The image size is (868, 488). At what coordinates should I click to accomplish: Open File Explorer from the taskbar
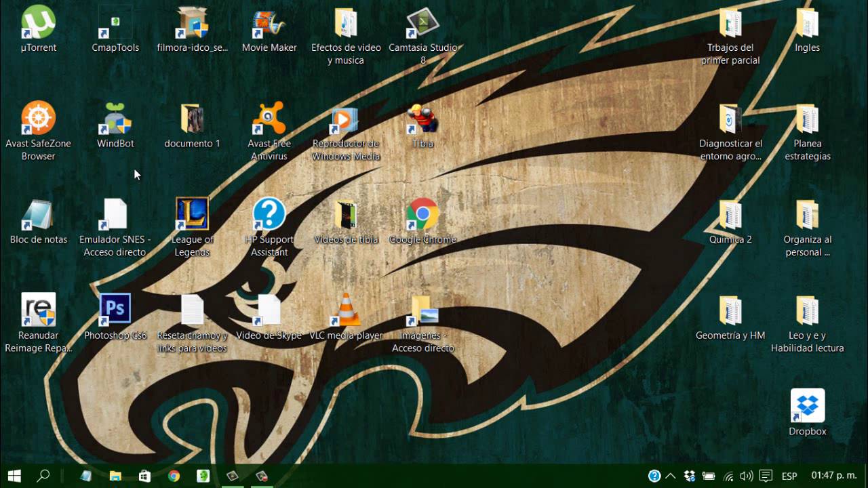tap(115, 476)
